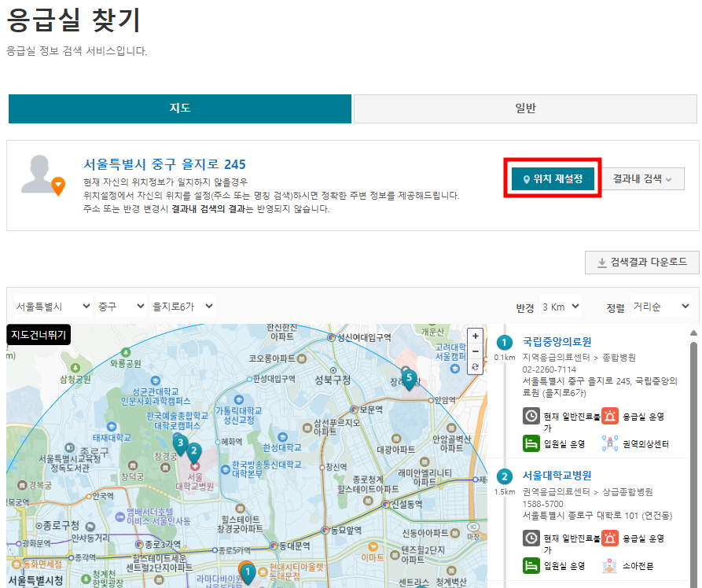Switch to the 지도 tab
Screen dimensions: 702x588
point(179,108)
